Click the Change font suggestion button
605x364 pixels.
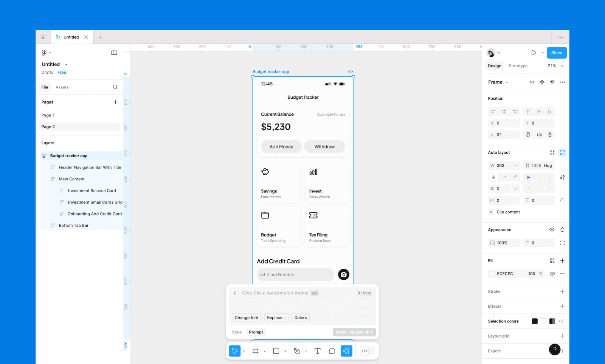pos(247,318)
